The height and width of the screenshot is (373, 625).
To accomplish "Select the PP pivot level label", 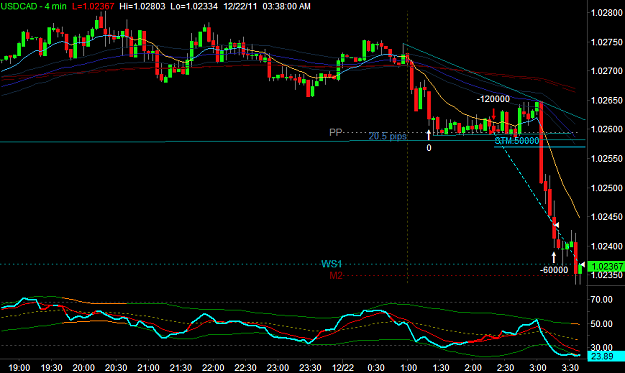I will click(x=335, y=132).
